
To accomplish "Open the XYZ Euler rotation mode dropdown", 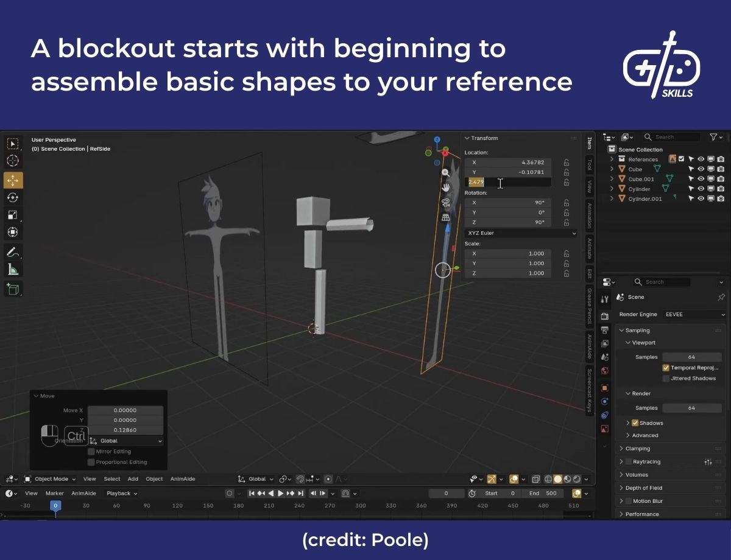I will (521, 233).
